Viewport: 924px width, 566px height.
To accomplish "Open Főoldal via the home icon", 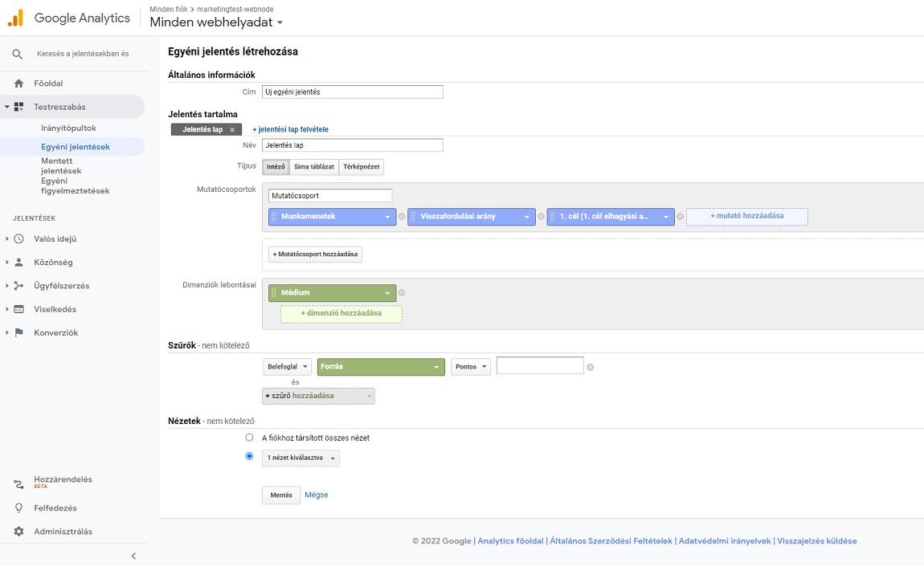I will [x=18, y=83].
